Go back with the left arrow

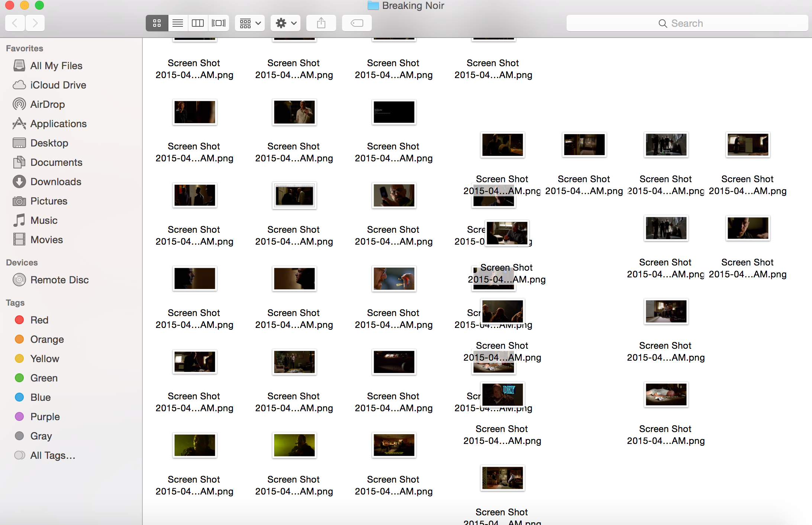(15, 23)
